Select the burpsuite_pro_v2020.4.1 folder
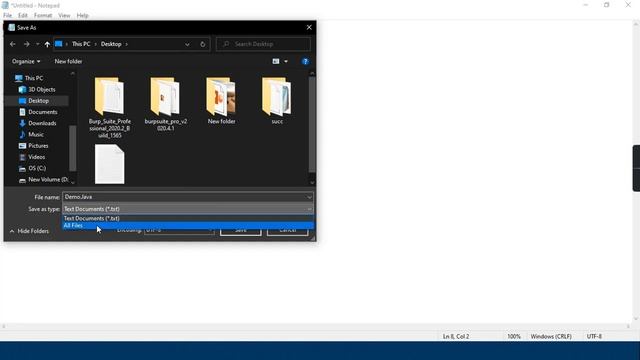The image size is (640, 360). (165, 104)
